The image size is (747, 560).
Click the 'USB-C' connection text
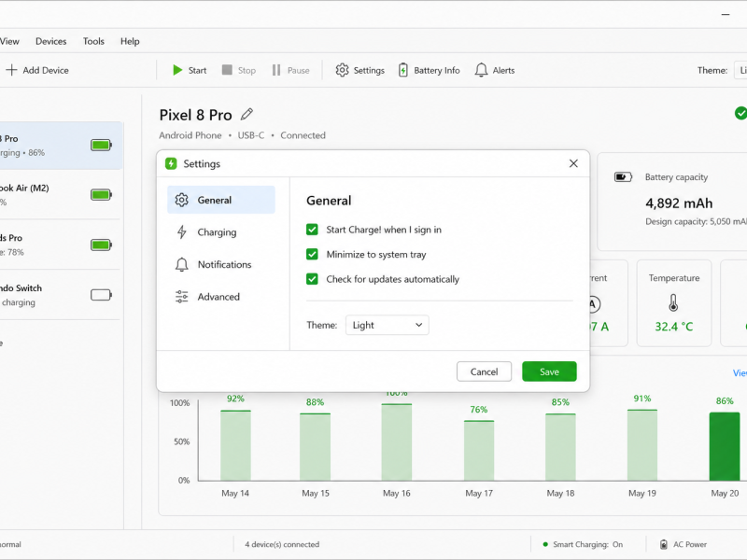pos(250,135)
